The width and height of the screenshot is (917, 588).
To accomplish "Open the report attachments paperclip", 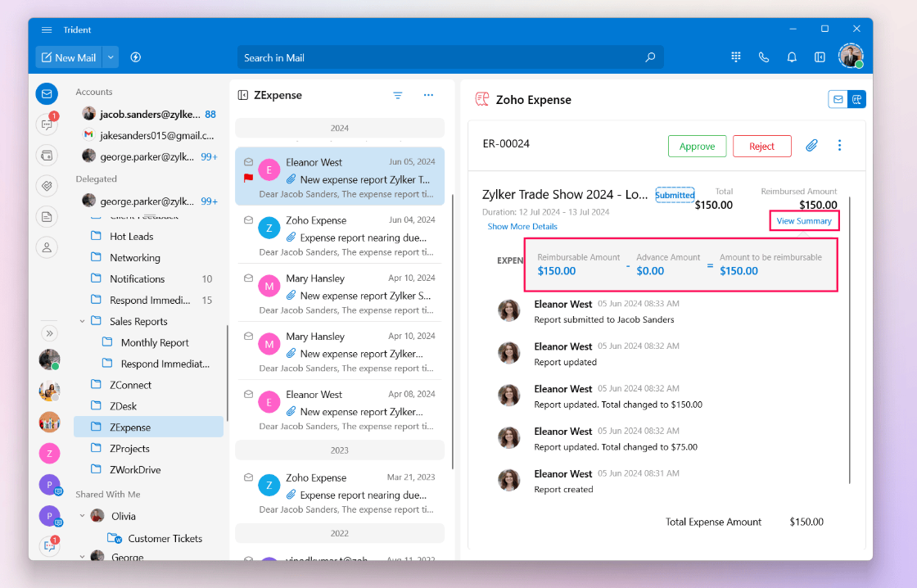I will pos(811,146).
